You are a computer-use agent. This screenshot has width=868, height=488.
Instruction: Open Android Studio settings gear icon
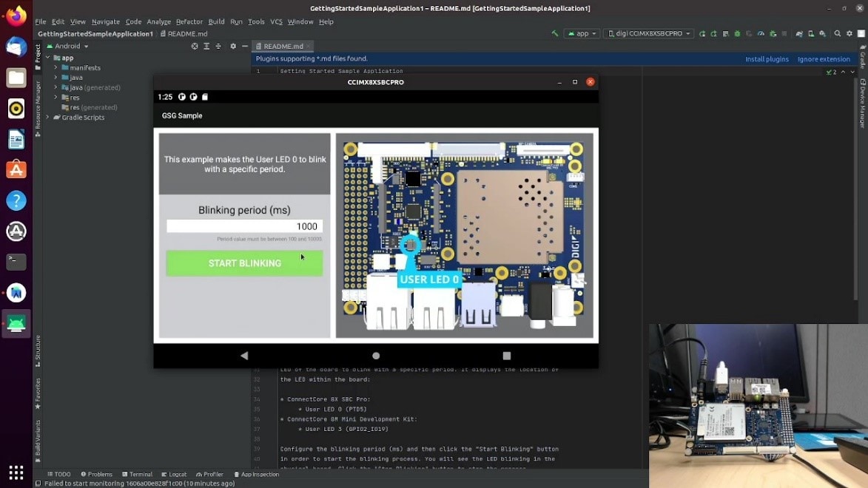pos(850,33)
